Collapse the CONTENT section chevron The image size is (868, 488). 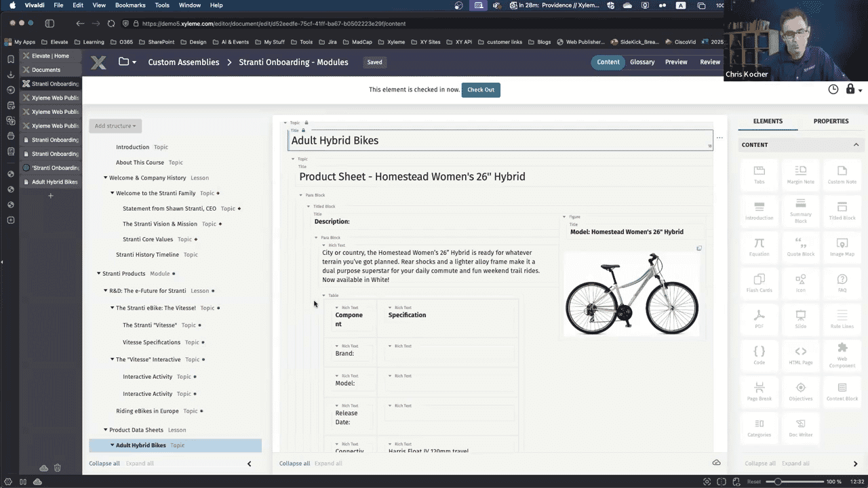[856, 144]
